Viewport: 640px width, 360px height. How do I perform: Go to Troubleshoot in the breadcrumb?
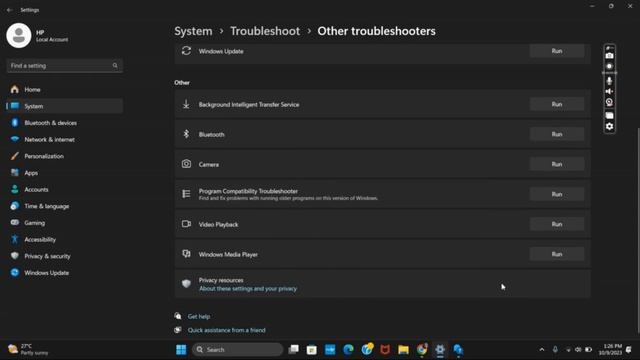pyautogui.click(x=265, y=31)
